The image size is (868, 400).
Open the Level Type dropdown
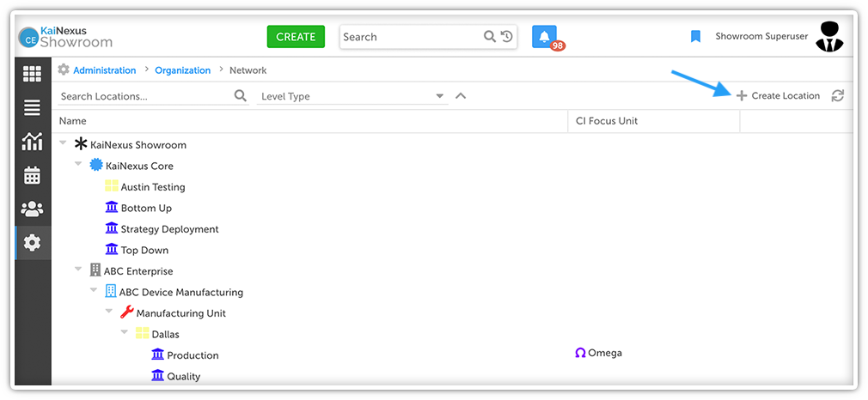[x=352, y=96]
